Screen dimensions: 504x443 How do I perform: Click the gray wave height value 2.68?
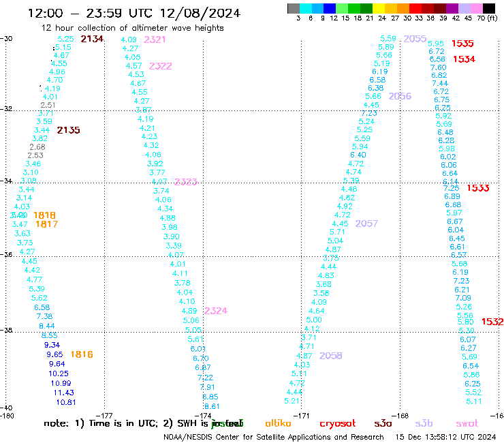37,147
